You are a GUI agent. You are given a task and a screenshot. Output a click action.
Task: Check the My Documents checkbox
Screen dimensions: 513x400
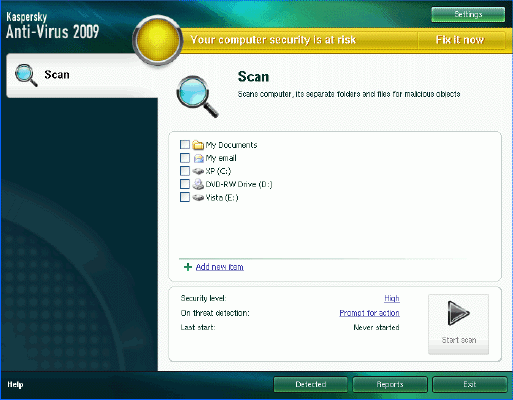185,144
